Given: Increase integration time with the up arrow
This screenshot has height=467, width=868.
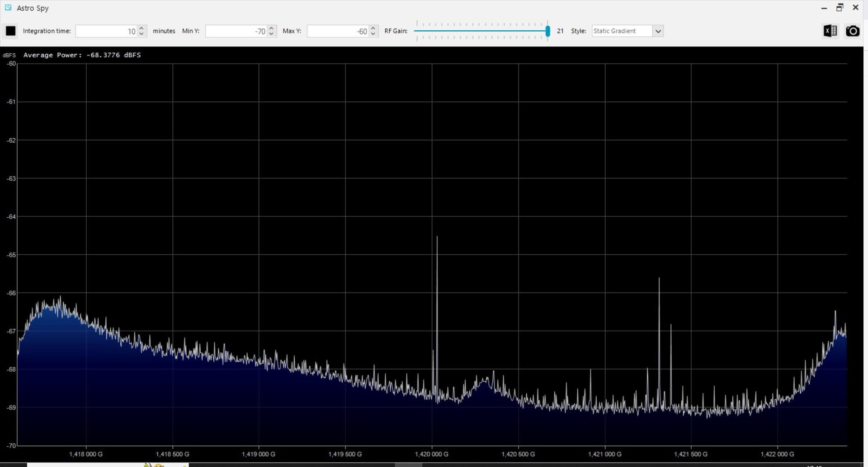Looking at the screenshot, I should (142, 28).
